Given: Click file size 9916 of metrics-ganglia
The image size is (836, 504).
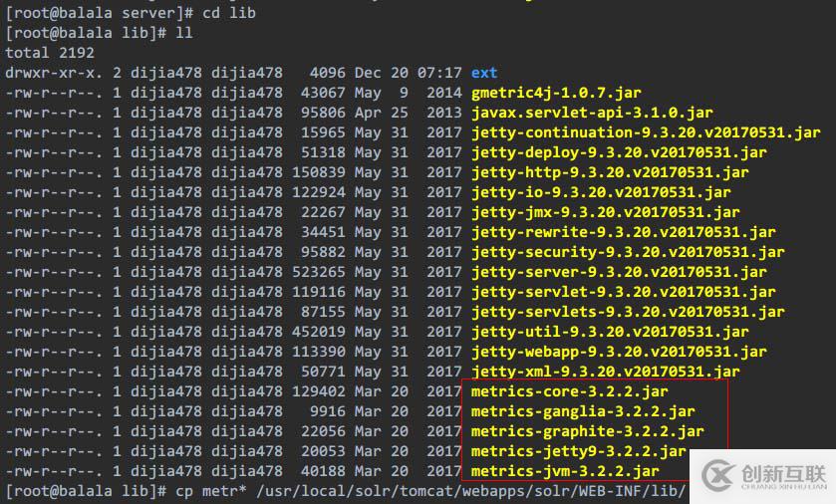Looking at the screenshot, I should 328,411.
